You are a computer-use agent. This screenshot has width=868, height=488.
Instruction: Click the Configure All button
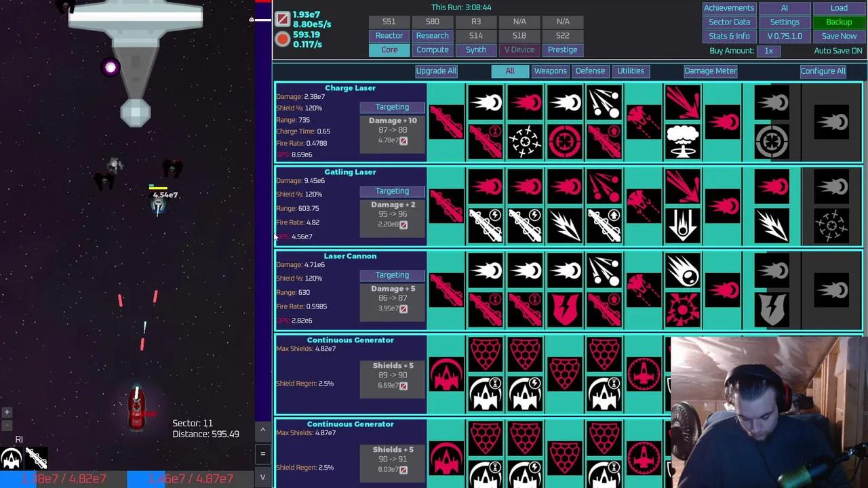click(823, 70)
